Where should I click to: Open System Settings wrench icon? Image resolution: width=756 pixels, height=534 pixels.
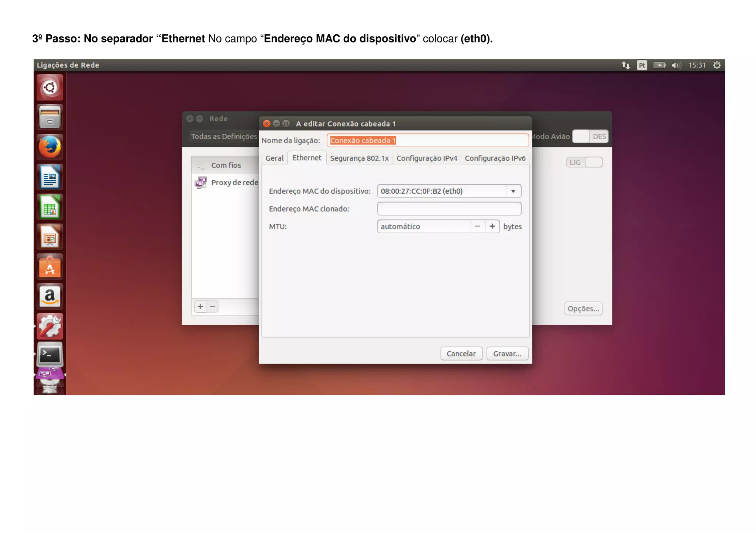[x=50, y=326]
